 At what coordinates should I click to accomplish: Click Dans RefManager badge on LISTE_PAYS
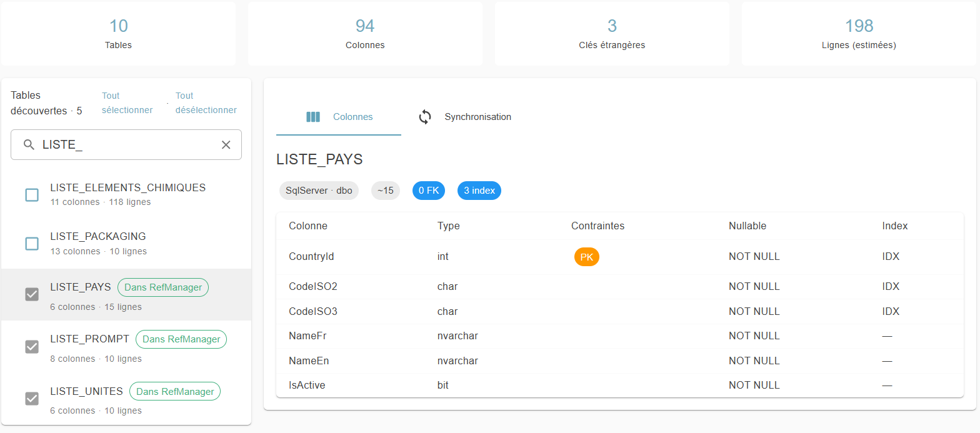coord(163,287)
